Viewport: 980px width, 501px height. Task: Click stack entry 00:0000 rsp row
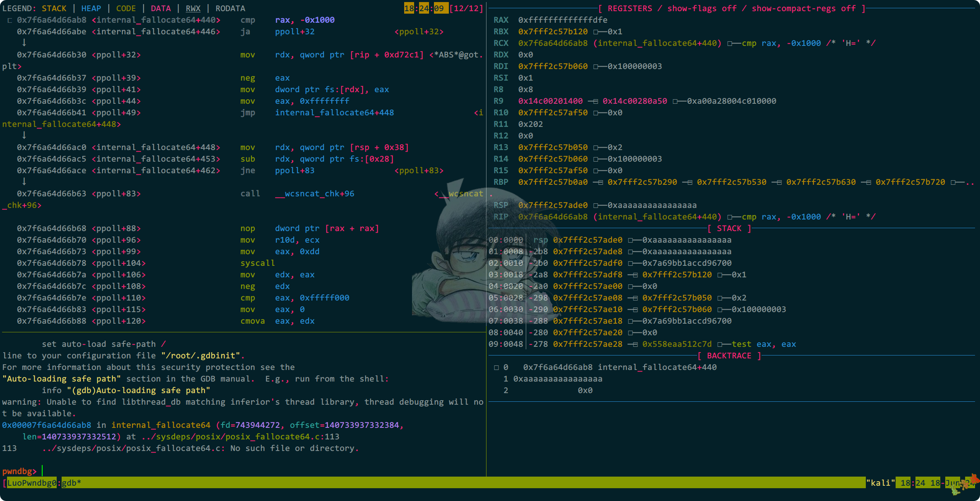coord(610,240)
